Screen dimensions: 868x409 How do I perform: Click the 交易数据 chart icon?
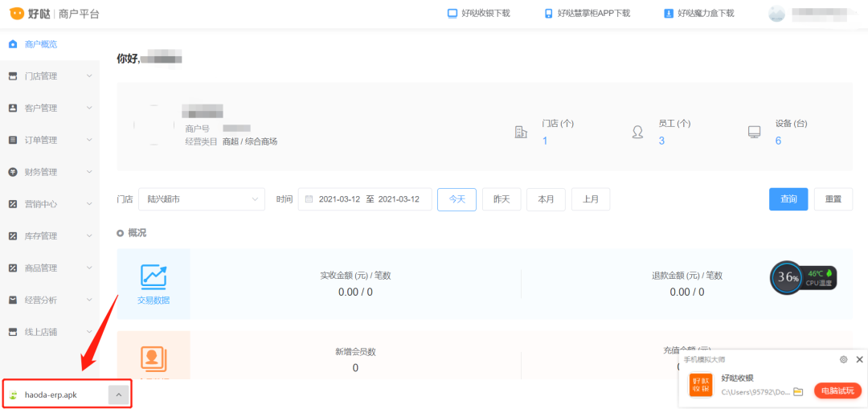pos(154,277)
